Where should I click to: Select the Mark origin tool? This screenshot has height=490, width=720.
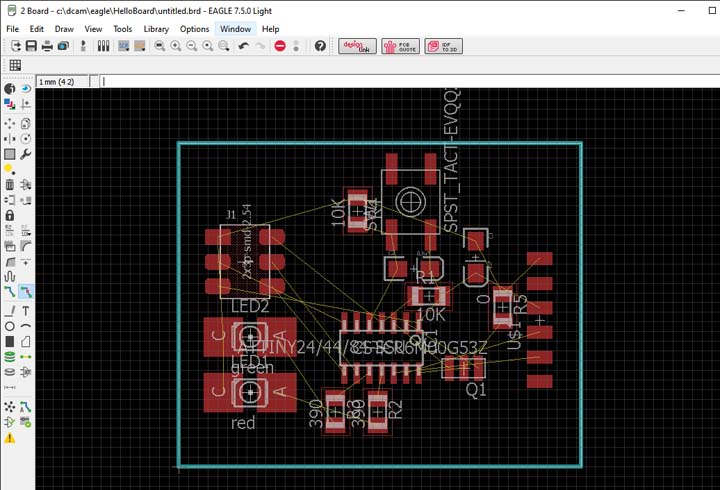[26, 104]
